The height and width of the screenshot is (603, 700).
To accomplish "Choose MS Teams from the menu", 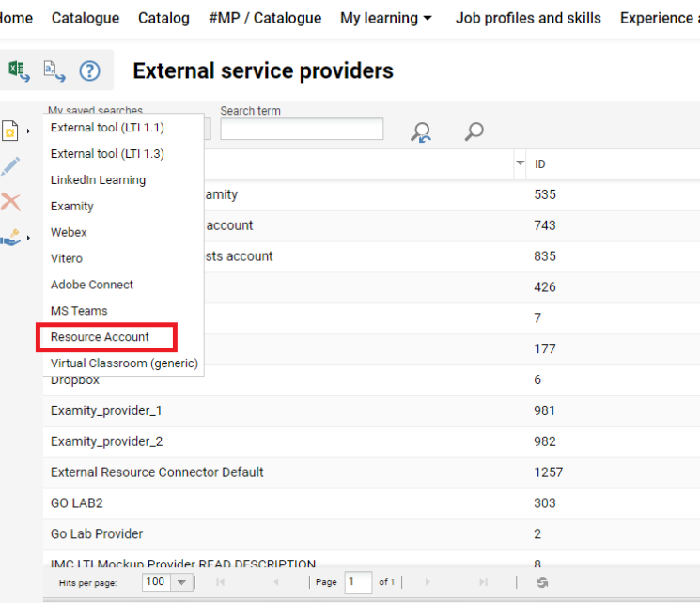I will [79, 311].
